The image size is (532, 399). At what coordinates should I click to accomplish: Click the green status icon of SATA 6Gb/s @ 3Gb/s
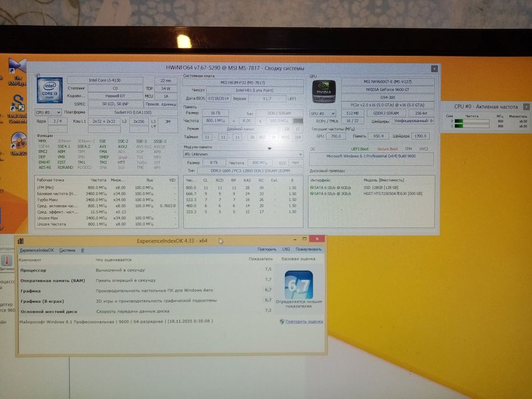[x=312, y=194]
